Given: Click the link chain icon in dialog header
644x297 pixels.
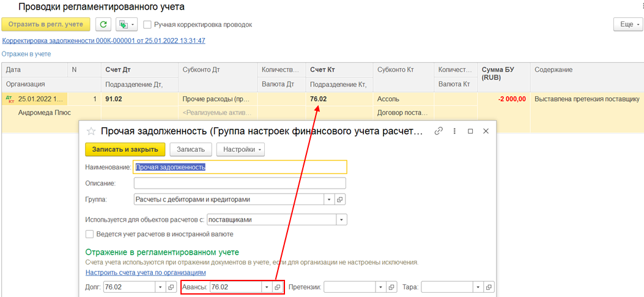Looking at the screenshot, I should click(439, 131).
